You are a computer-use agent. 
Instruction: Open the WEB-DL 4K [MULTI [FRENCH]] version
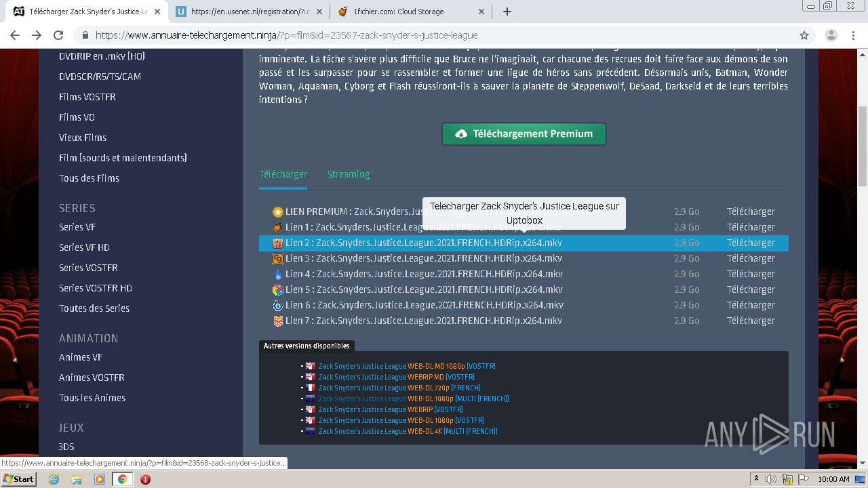click(x=408, y=431)
